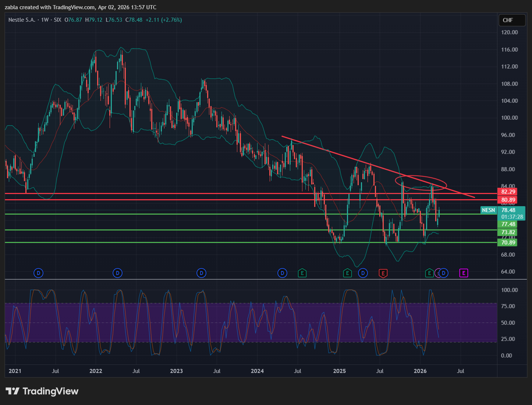Screen dimensions: 532x405
Task: Click the 100.00 level on price scale
Action: point(509,118)
